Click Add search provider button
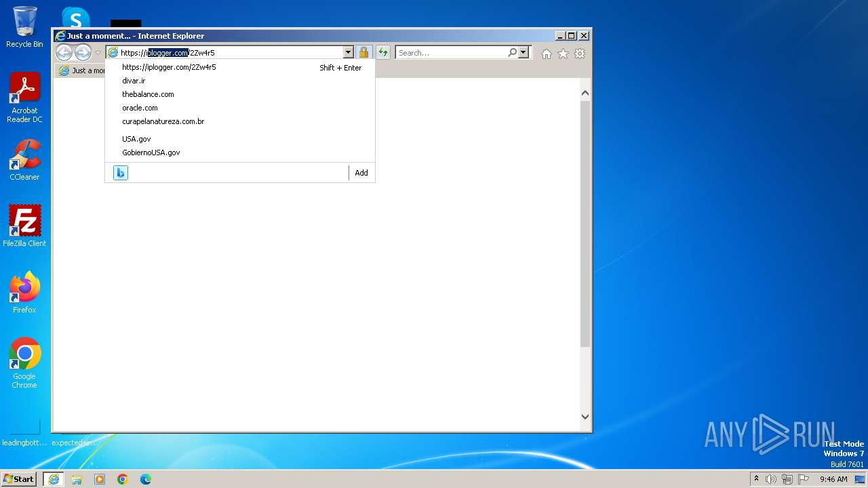This screenshot has width=868, height=488. [x=361, y=173]
